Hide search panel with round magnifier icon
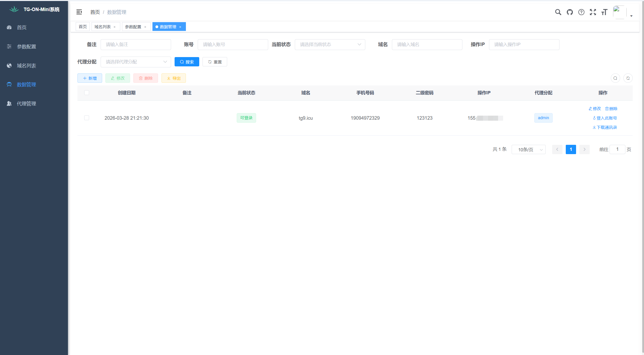Image resolution: width=644 pixels, height=355 pixels. coord(615,78)
